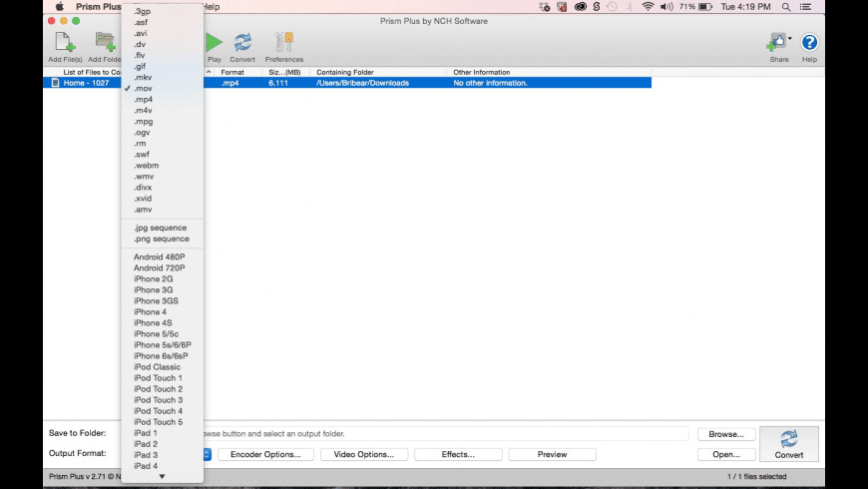Image resolution: width=868 pixels, height=489 pixels.
Task: Choose the iPhone 6s/6sP preset
Action: (x=163, y=356)
